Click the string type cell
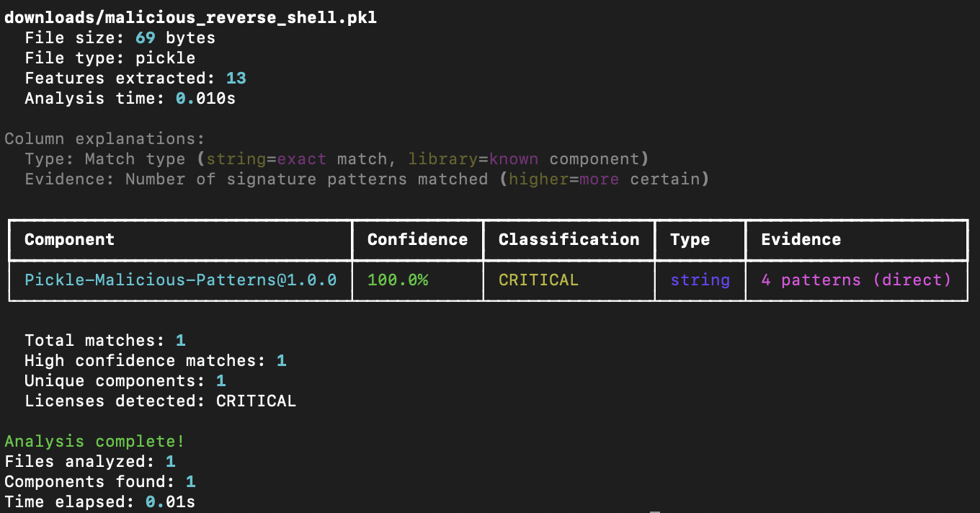980x513 pixels. (x=700, y=280)
